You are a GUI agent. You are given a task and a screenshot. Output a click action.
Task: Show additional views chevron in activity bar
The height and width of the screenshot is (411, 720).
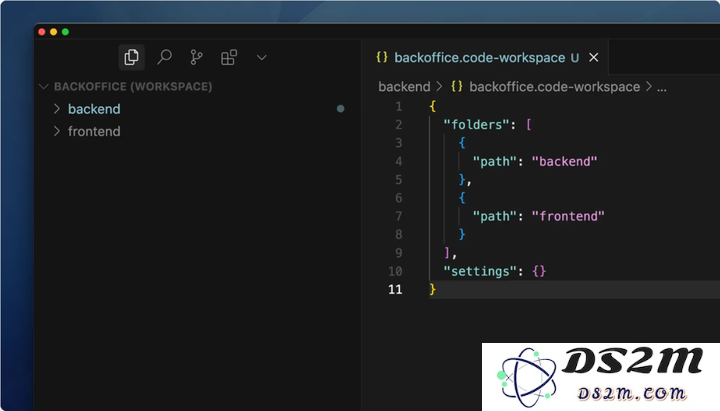point(262,58)
